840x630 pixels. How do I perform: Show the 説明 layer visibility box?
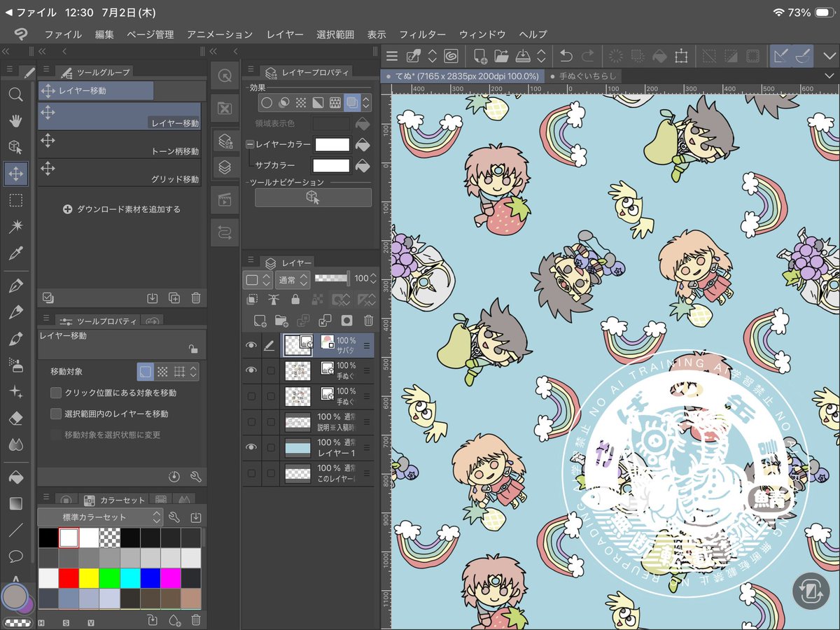pos(251,421)
